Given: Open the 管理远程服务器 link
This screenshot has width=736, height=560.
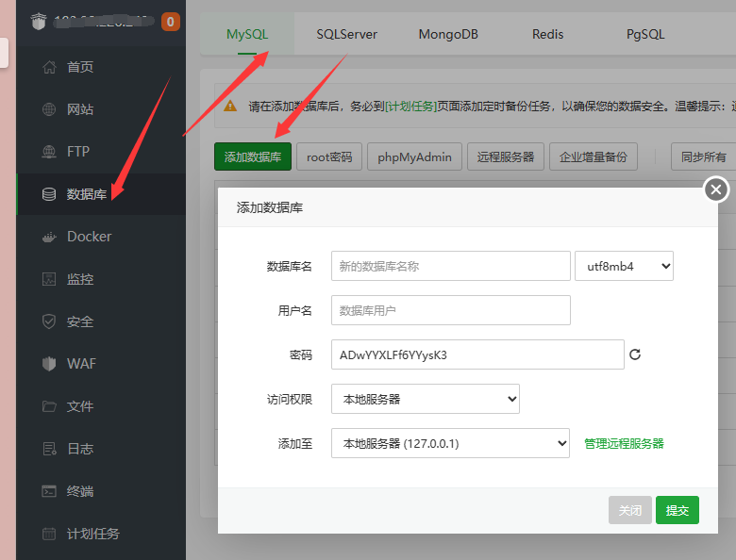Looking at the screenshot, I should [x=624, y=443].
